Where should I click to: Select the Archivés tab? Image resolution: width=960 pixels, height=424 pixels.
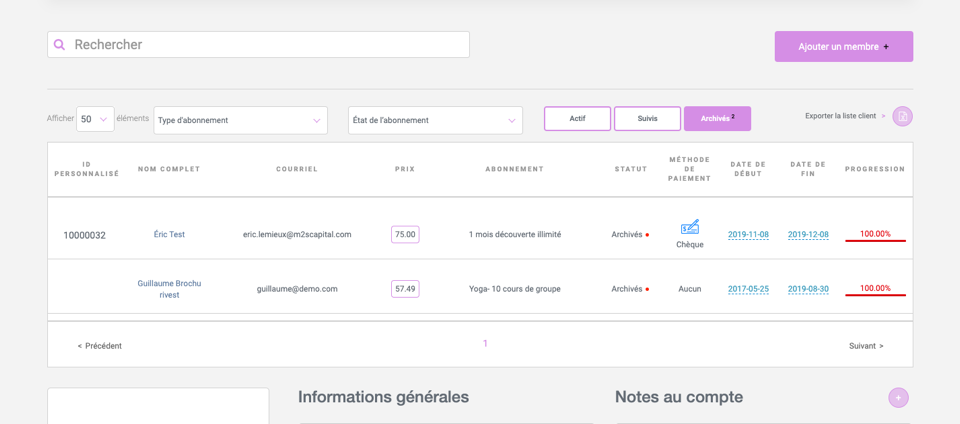(718, 119)
